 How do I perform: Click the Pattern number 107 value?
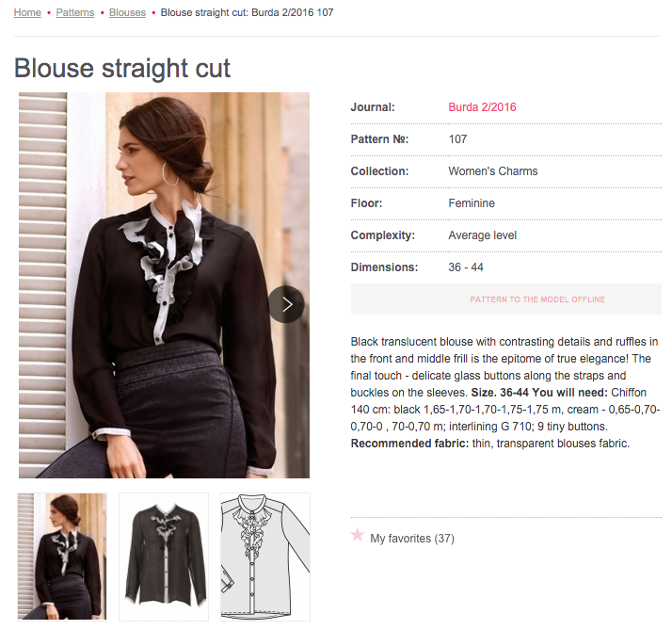coord(457,139)
